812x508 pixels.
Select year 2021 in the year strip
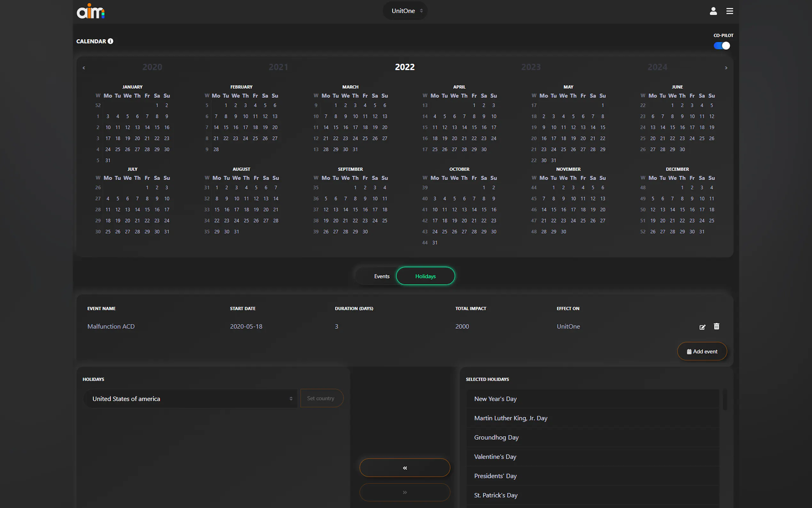(278, 67)
